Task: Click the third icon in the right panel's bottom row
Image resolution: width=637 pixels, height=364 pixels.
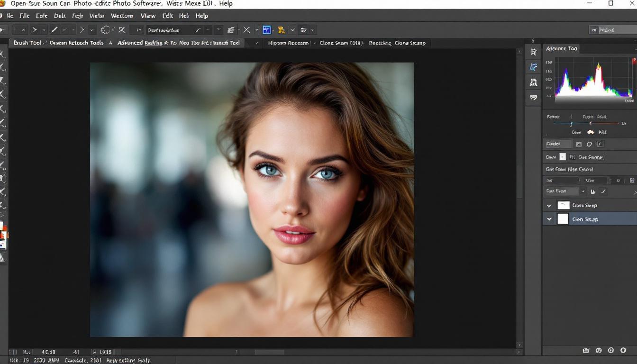Action: coord(611,351)
